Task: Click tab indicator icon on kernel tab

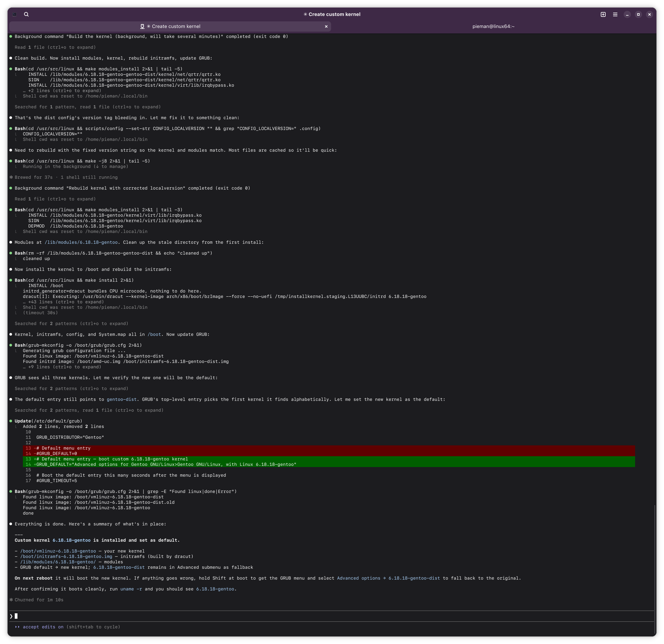Action: (x=142, y=26)
